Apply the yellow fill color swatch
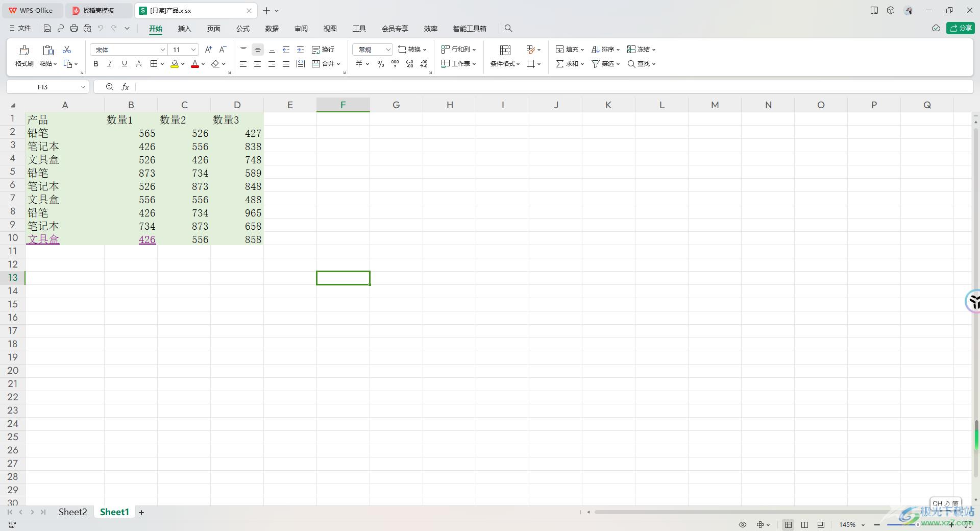 [175, 64]
